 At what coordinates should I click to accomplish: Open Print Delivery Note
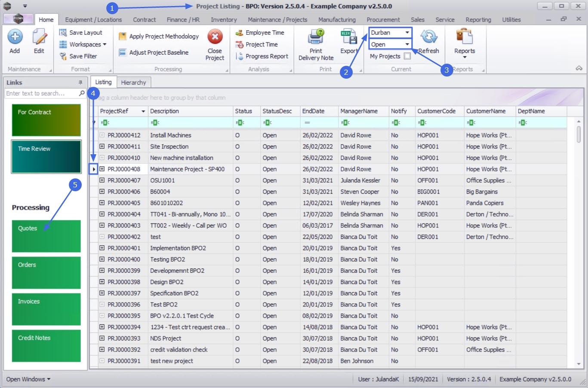coord(316,38)
